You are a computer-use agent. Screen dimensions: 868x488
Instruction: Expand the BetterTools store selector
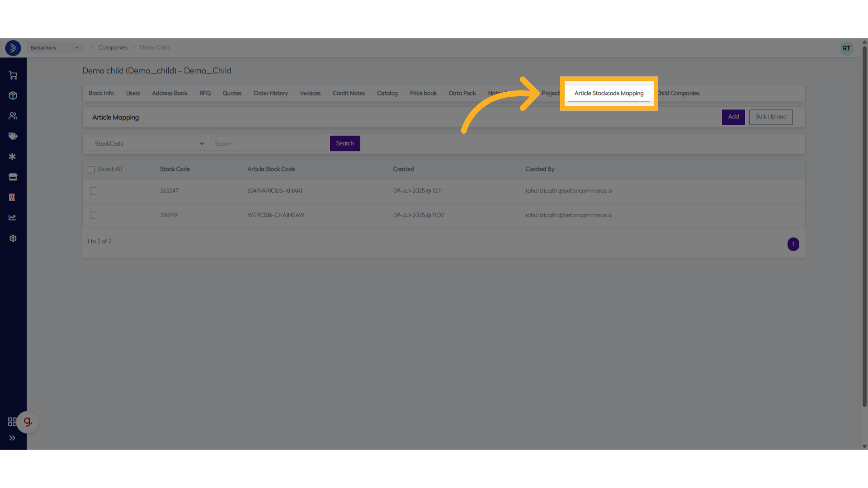pyautogui.click(x=54, y=48)
